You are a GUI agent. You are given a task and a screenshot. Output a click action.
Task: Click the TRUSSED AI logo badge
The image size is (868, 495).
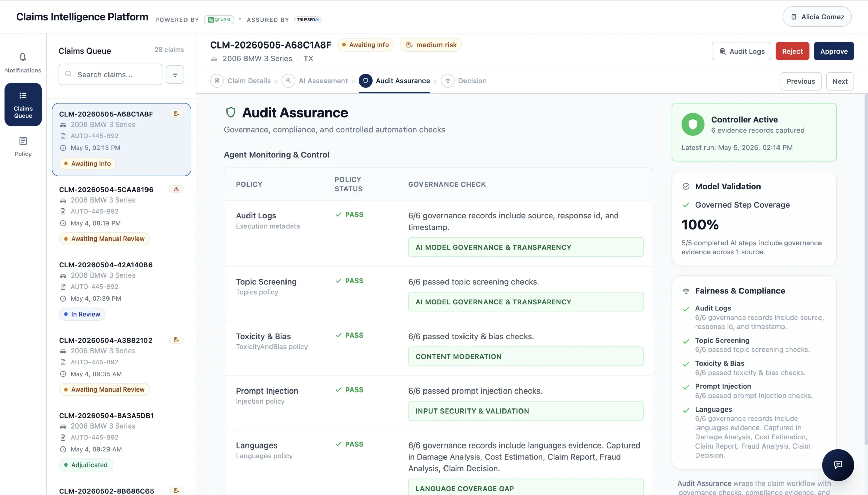pyautogui.click(x=308, y=20)
